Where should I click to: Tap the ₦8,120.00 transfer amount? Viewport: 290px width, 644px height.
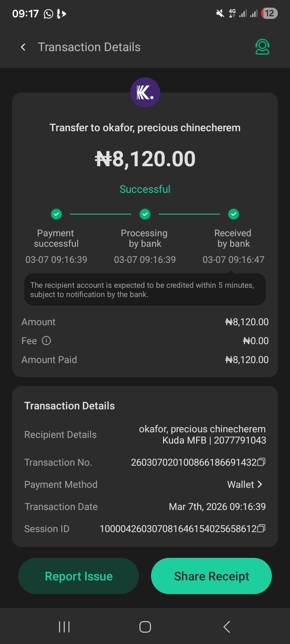pos(145,159)
